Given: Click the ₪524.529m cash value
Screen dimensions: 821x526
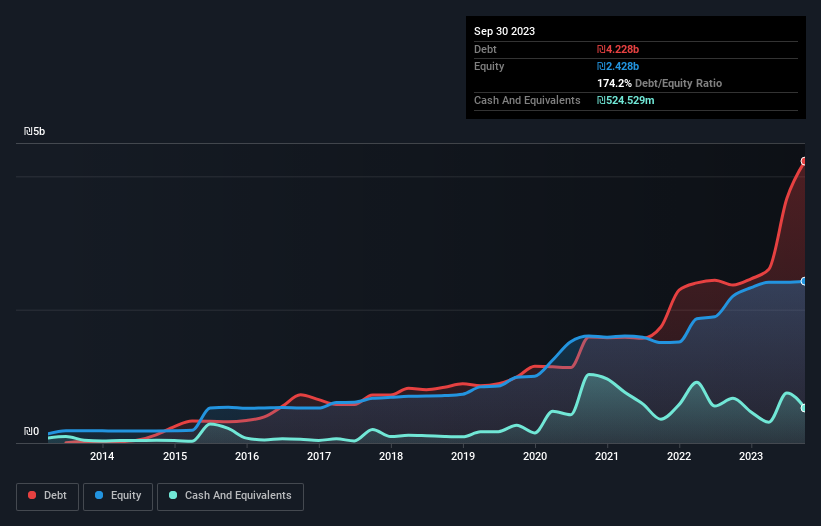Looking at the screenshot, I should tap(626, 100).
